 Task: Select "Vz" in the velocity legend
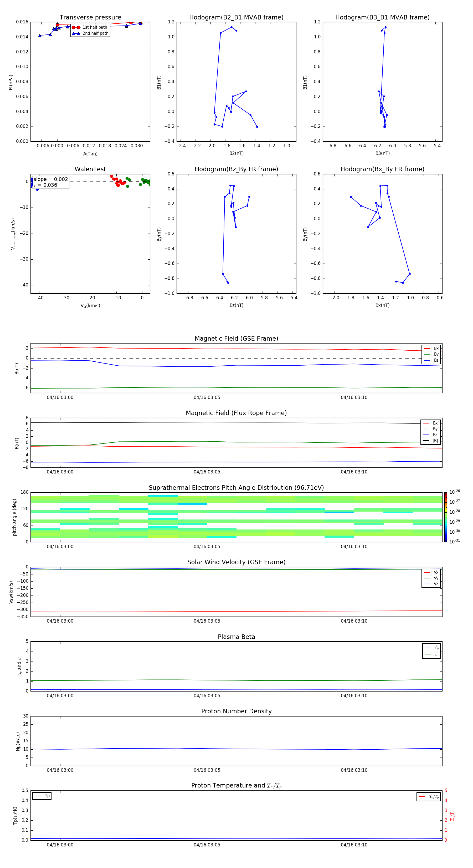coord(436,584)
